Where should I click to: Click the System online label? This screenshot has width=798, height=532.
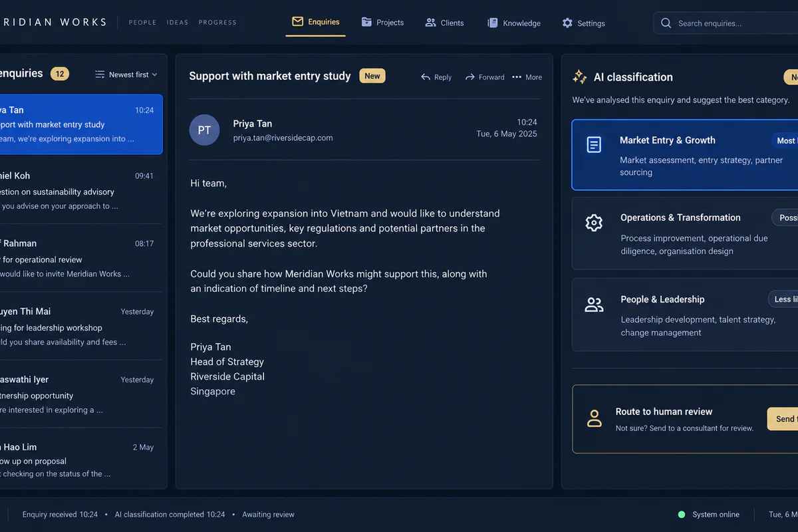point(716,515)
